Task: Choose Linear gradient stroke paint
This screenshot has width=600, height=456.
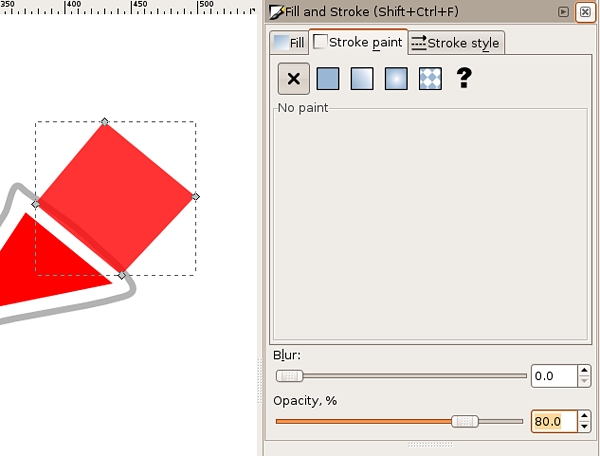Action: click(361, 78)
